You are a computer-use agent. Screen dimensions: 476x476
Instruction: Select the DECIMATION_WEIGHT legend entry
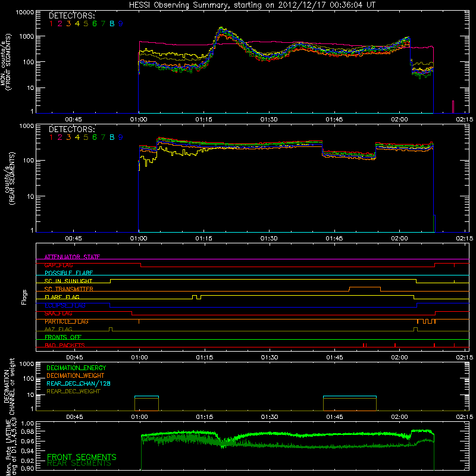point(76,376)
